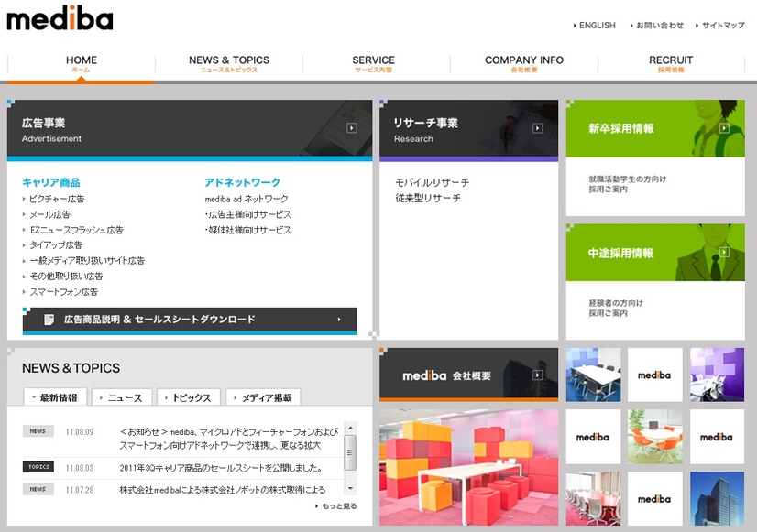
Task: Click the キャリア商品 heading
Action: click(51, 182)
